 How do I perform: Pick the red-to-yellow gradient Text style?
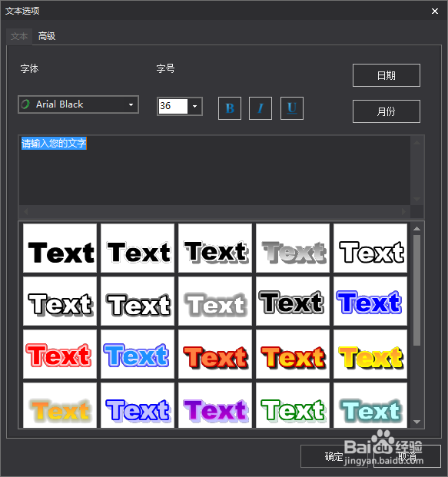pyautogui.click(x=293, y=354)
